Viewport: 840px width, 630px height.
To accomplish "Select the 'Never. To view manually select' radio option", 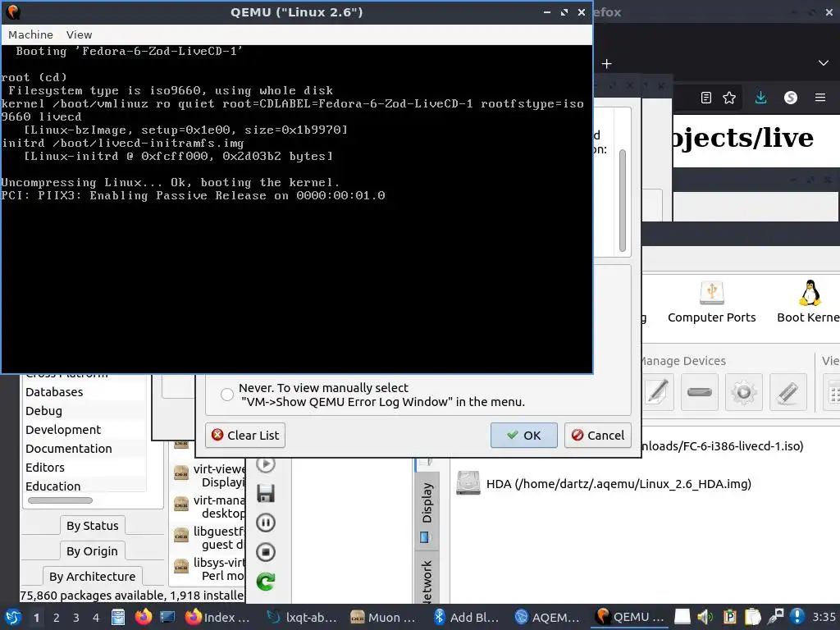I will click(227, 395).
